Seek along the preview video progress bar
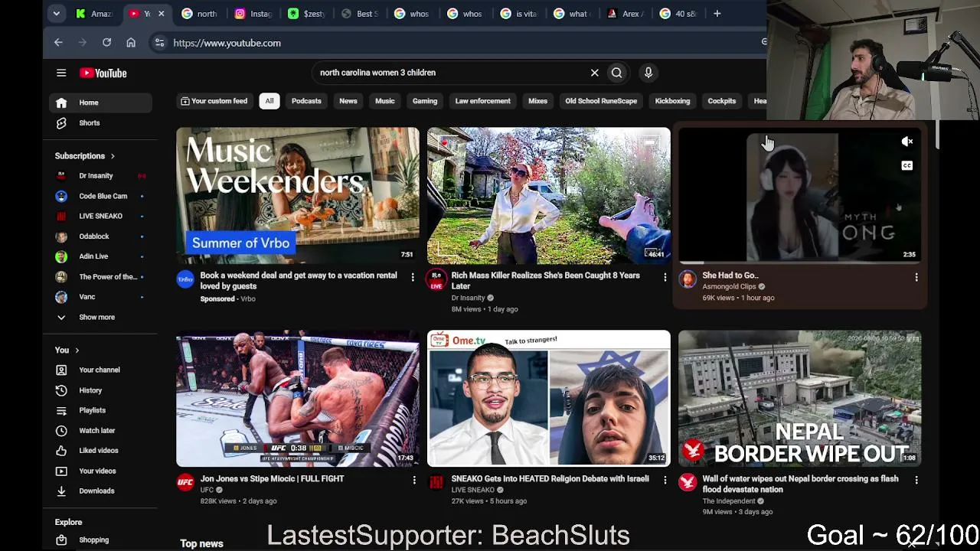The height and width of the screenshot is (551, 980). pyautogui.click(x=800, y=262)
